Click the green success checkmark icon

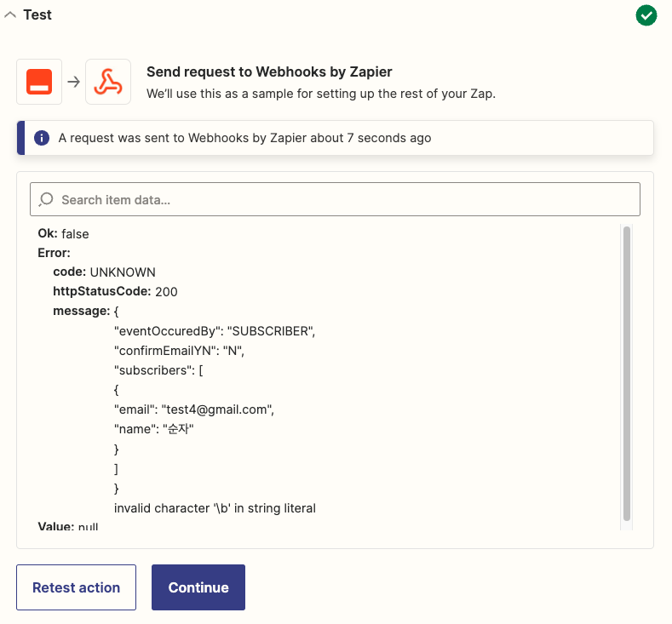[x=646, y=15]
